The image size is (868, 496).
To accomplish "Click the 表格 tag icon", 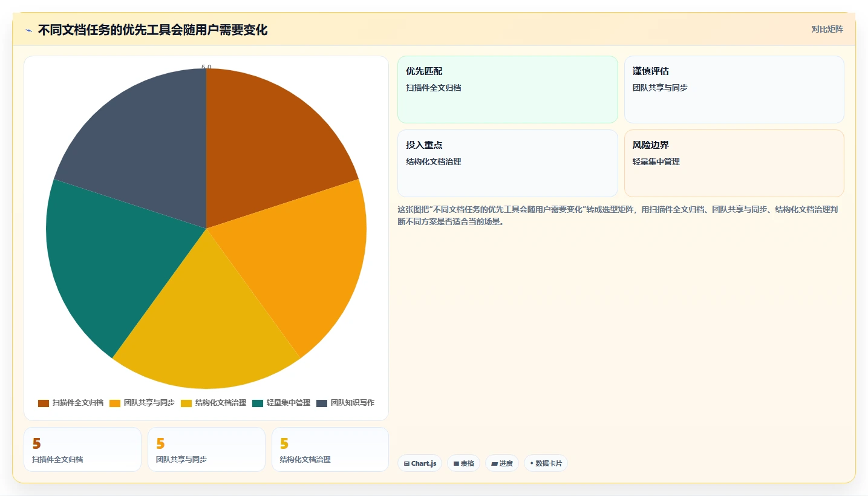I will [456, 464].
